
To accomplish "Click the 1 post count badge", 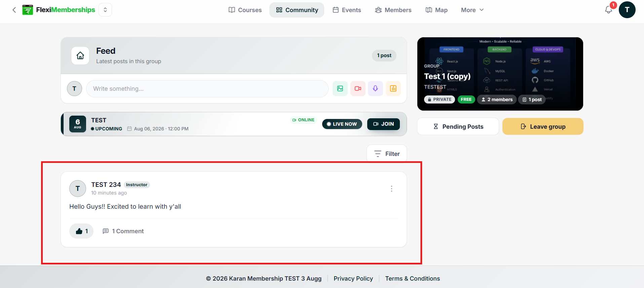I will pyautogui.click(x=384, y=55).
